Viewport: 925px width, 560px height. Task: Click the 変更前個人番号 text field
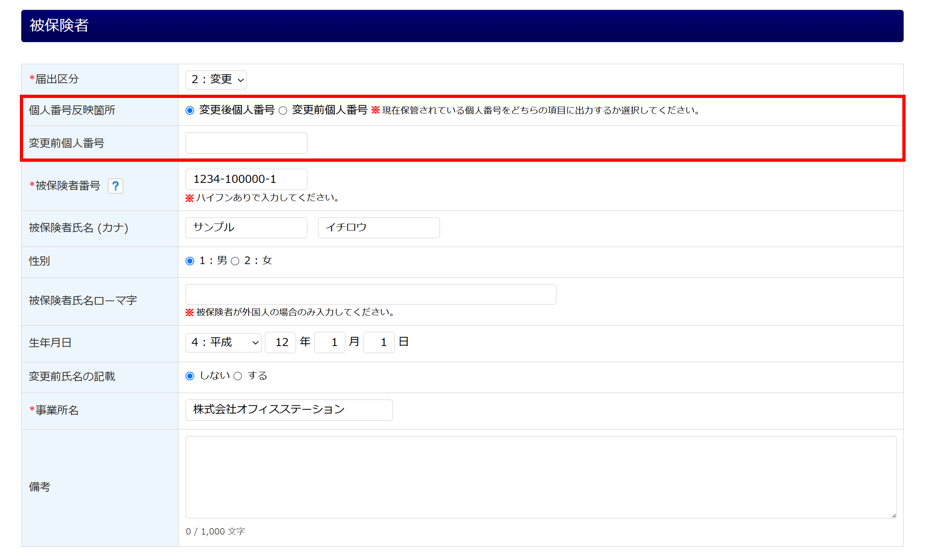(246, 143)
